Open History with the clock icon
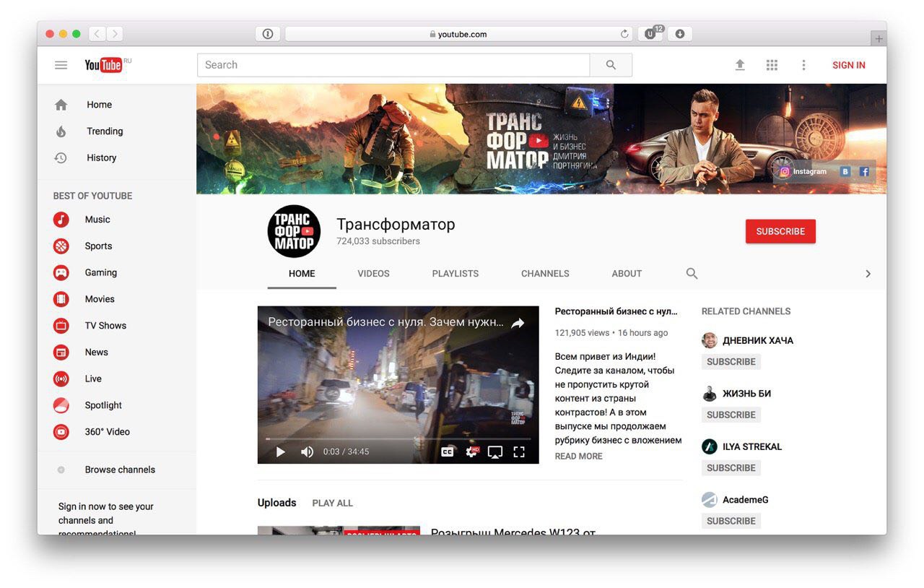Image resolution: width=924 pixels, height=588 pixels. pyautogui.click(x=61, y=157)
